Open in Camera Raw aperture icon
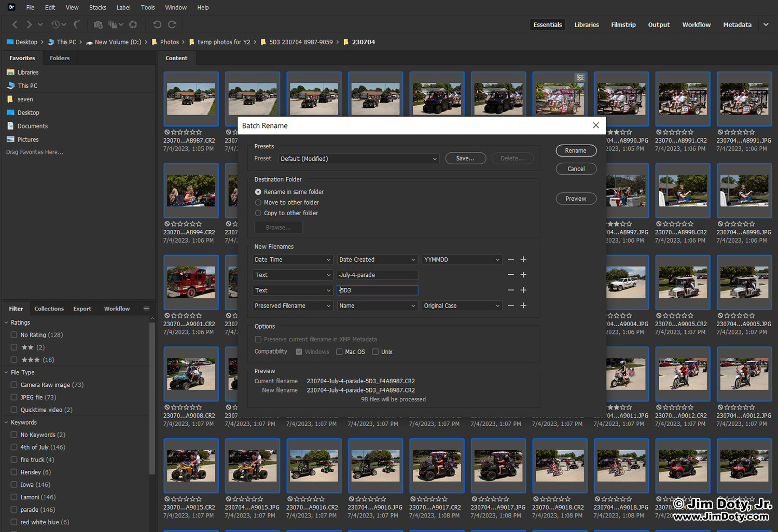The image size is (778, 532). click(133, 24)
